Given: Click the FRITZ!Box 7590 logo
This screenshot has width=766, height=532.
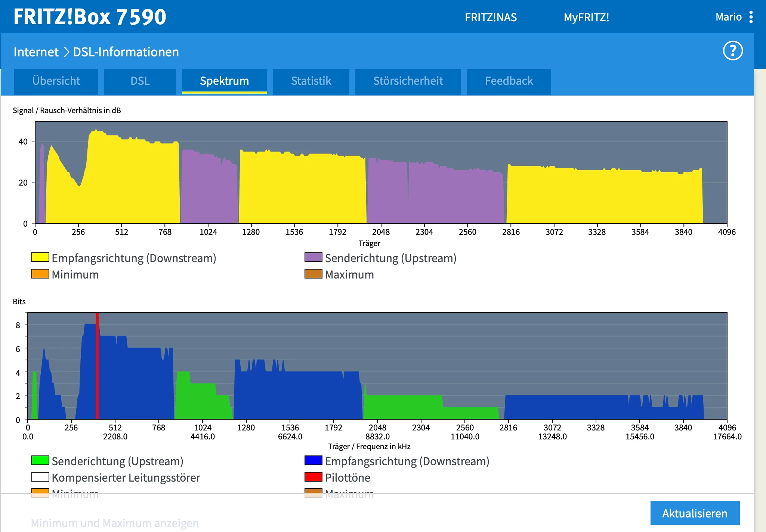Looking at the screenshot, I should 90,17.
